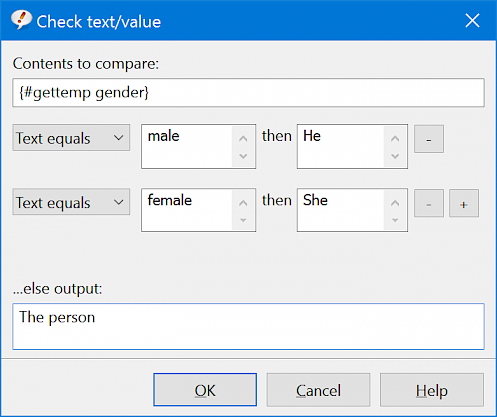Remove the female condition with minus button
The width and height of the screenshot is (497, 417).
click(x=429, y=203)
